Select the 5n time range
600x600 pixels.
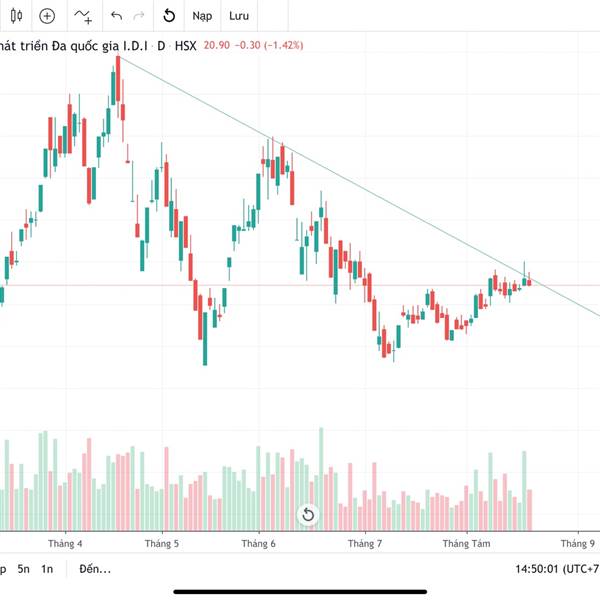[x=23, y=569]
